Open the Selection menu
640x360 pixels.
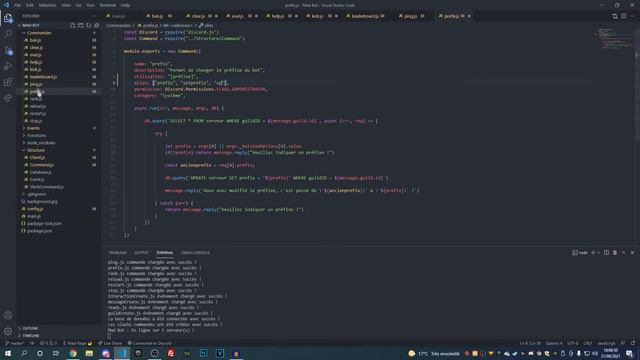pos(47,5)
